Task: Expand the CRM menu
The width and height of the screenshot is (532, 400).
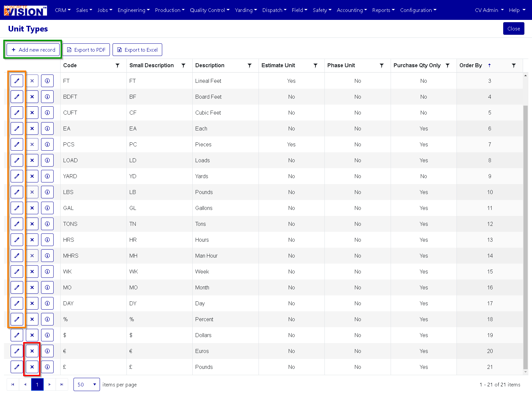Action: pos(63,10)
